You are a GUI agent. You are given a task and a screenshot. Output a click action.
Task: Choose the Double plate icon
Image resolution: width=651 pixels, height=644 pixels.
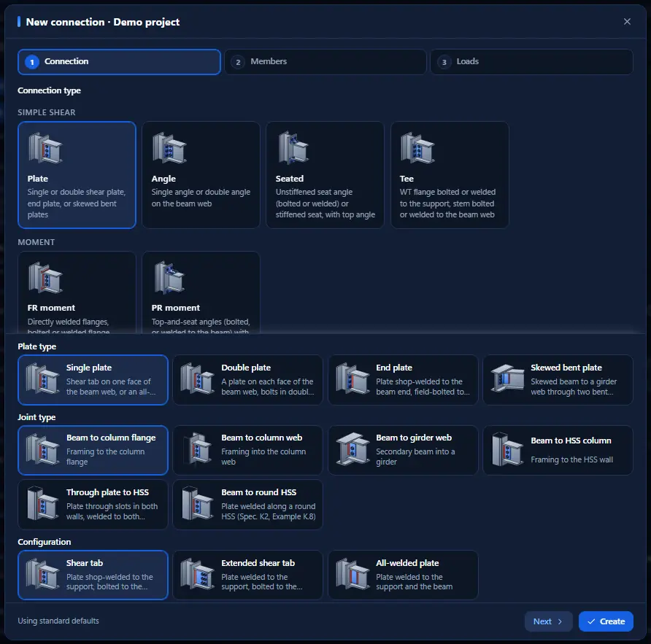click(197, 379)
